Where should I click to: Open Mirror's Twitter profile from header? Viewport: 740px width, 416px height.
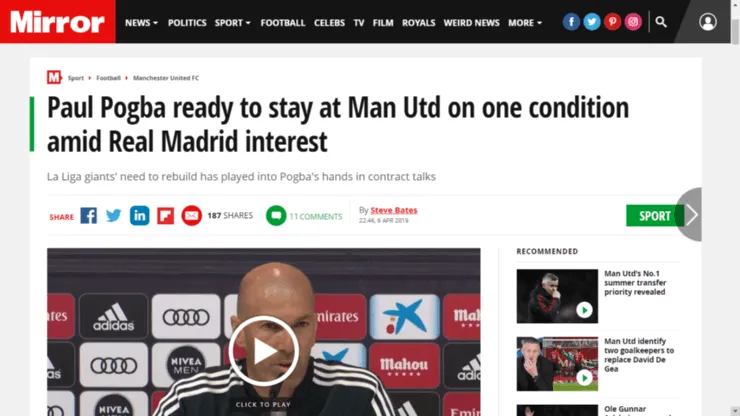[x=592, y=22]
